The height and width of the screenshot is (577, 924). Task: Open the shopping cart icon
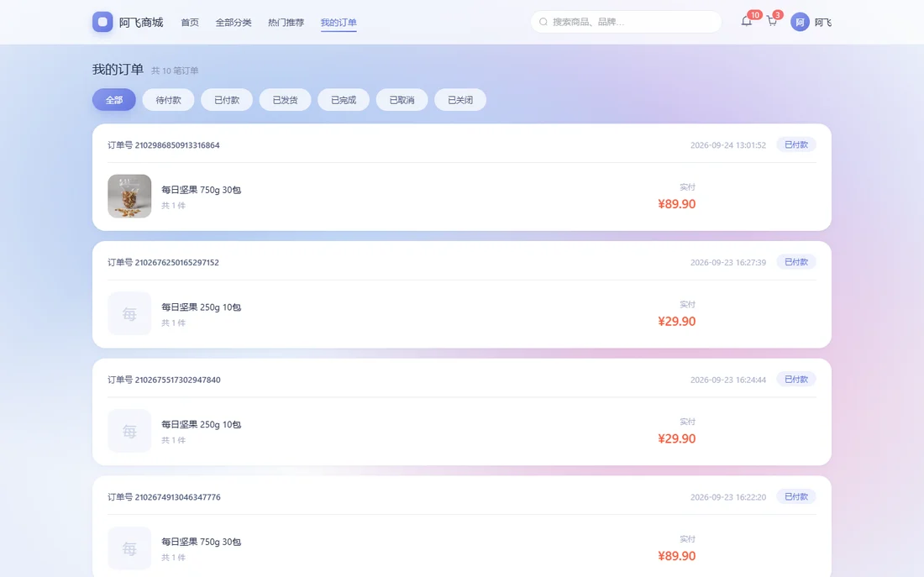[x=772, y=22]
